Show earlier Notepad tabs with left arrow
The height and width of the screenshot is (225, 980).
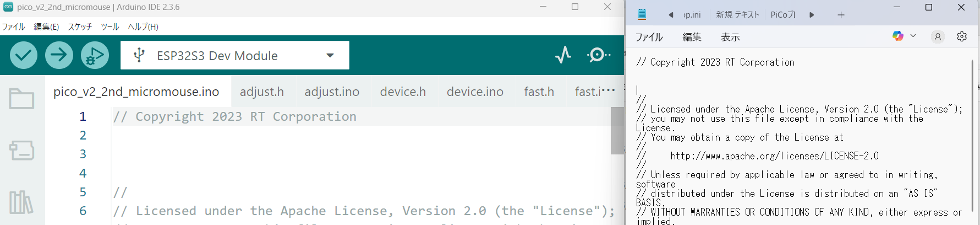pyautogui.click(x=671, y=15)
